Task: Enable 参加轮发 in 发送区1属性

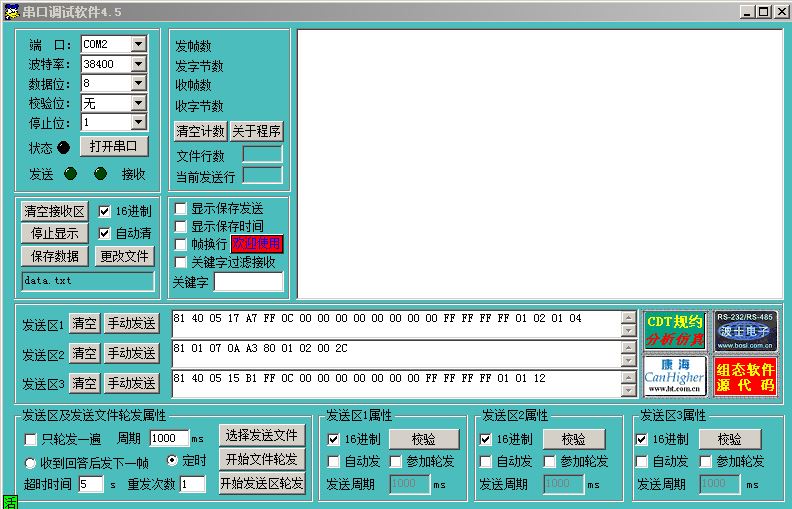Action: (x=396, y=462)
